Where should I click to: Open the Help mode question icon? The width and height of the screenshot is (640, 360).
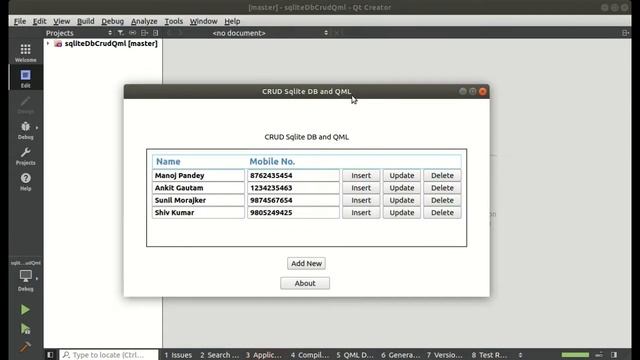pos(25,182)
